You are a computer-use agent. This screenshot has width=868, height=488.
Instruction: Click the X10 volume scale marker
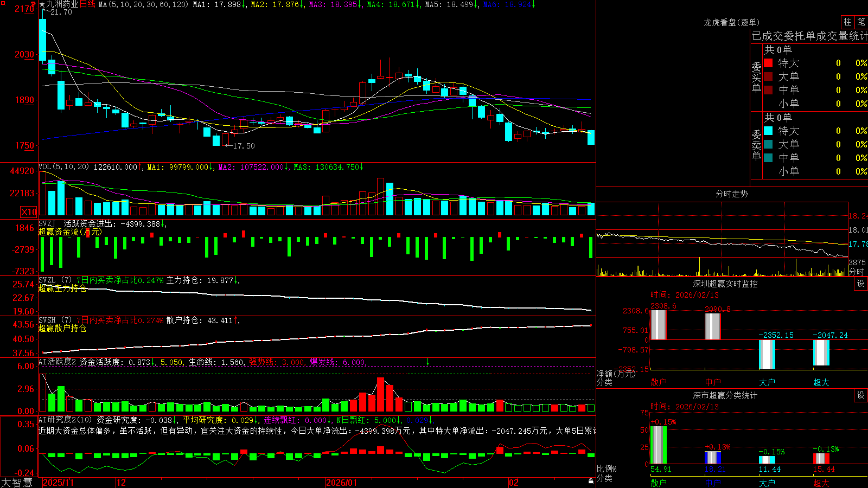29,212
